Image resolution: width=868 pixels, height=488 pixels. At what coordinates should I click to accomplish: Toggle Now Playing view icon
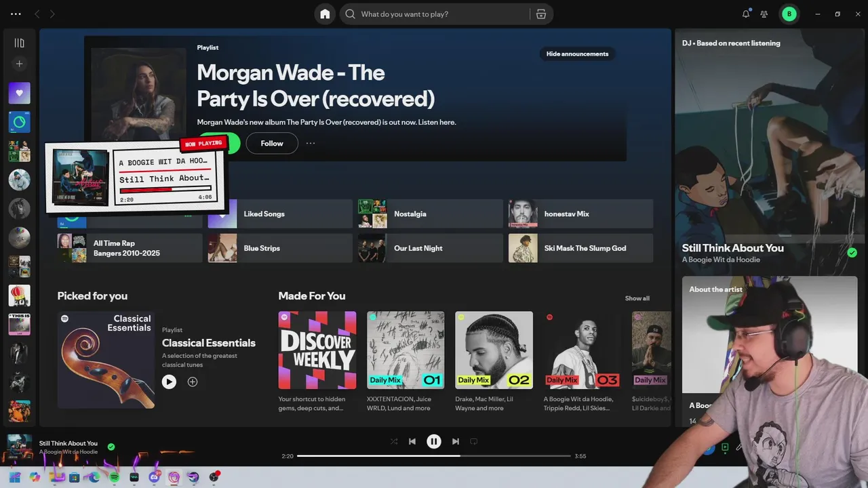(x=725, y=447)
